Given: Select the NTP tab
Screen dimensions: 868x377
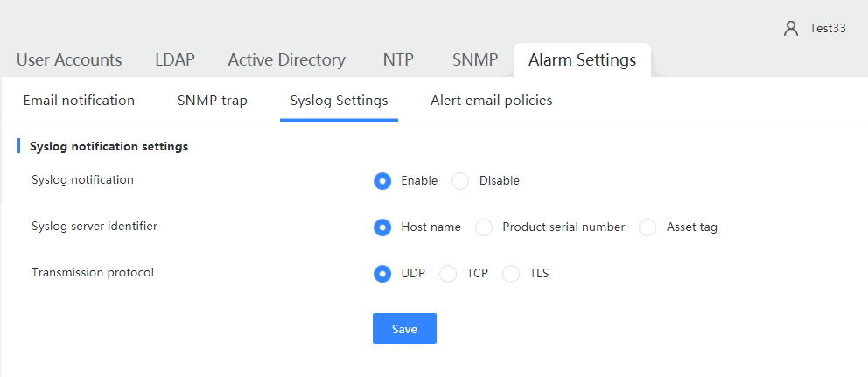Looking at the screenshot, I should point(399,59).
